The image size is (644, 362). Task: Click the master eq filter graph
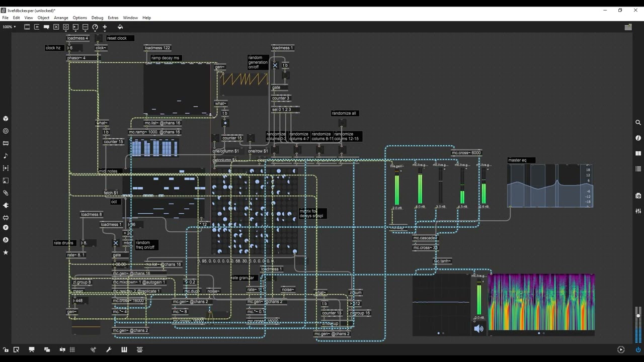click(x=550, y=186)
